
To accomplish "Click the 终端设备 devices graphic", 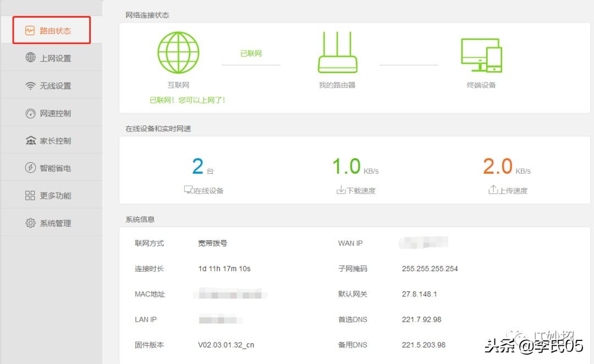I will 481,55.
